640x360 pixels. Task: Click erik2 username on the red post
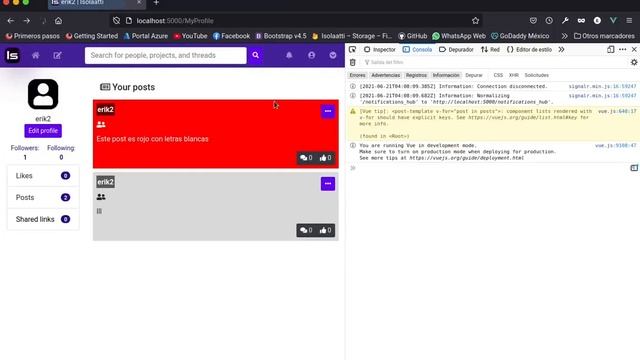105,109
